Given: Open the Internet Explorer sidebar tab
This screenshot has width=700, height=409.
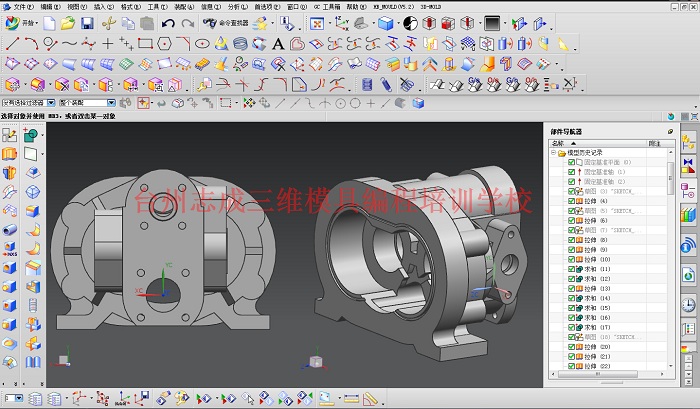Looking at the screenshot, I should coord(688,275).
